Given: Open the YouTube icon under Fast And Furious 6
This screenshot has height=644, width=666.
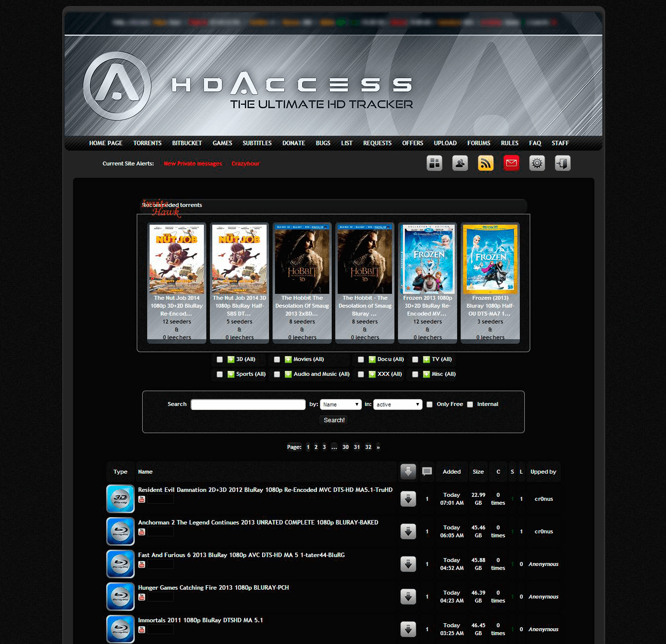Looking at the screenshot, I should (x=142, y=564).
